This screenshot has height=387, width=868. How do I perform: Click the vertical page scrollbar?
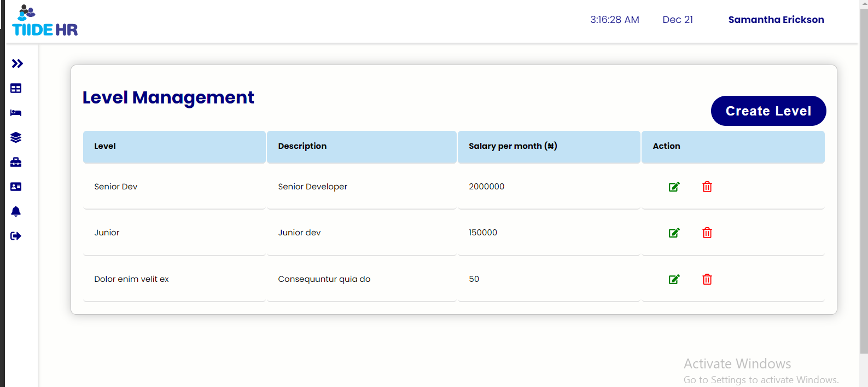[864, 181]
